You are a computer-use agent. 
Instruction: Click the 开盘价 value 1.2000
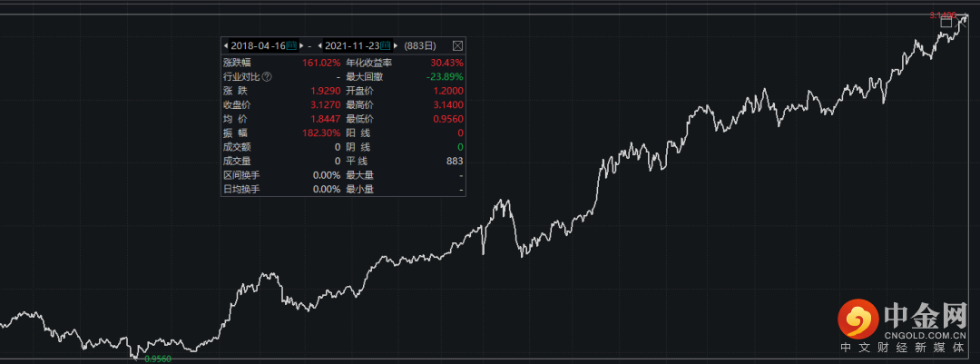(x=449, y=91)
